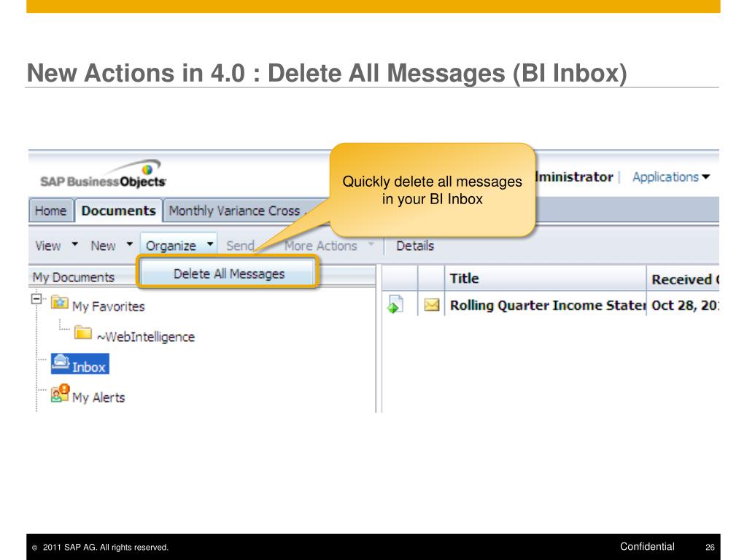The width and height of the screenshot is (747, 560).
Task: Open the My Favorites folder icon
Action: coord(60,303)
